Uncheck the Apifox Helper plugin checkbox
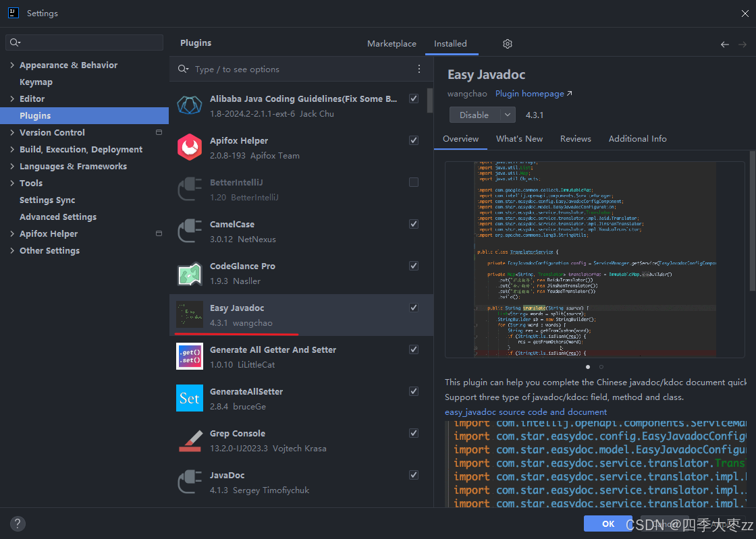 point(414,140)
